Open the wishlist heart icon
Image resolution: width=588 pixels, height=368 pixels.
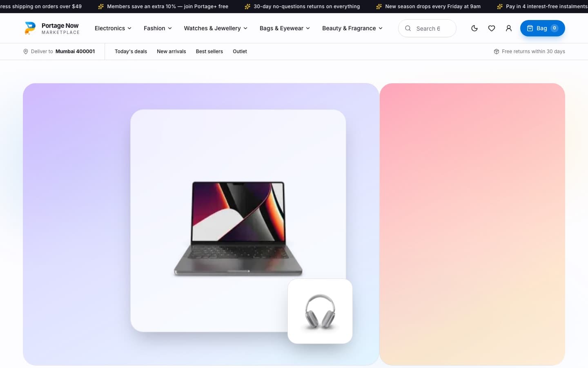click(492, 28)
